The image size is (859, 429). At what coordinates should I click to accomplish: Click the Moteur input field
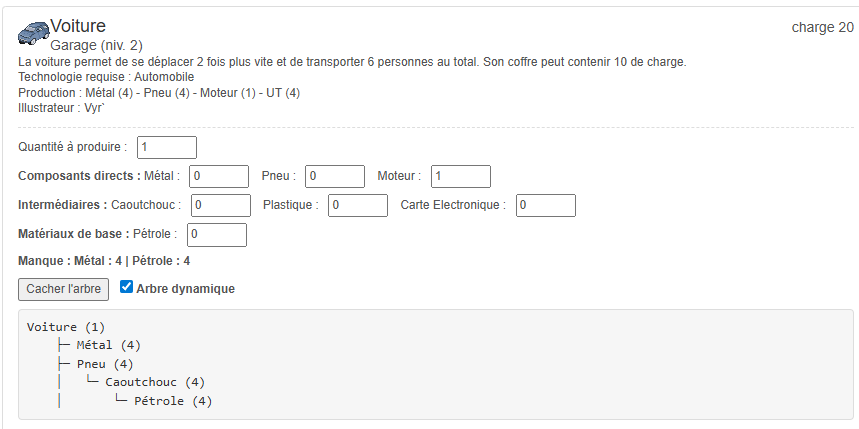pyautogui.click(x=460, y=176)
